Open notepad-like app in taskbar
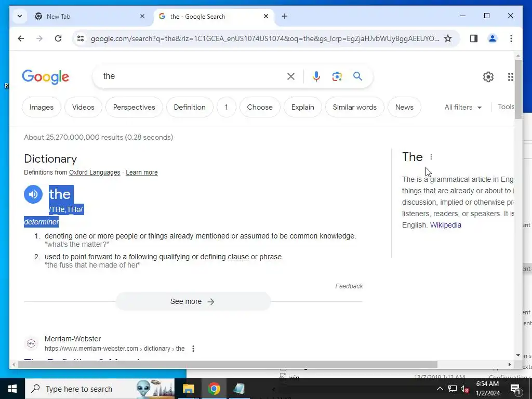Image resolution: width=532 pixels, height=399 pixels. point(239,389)
